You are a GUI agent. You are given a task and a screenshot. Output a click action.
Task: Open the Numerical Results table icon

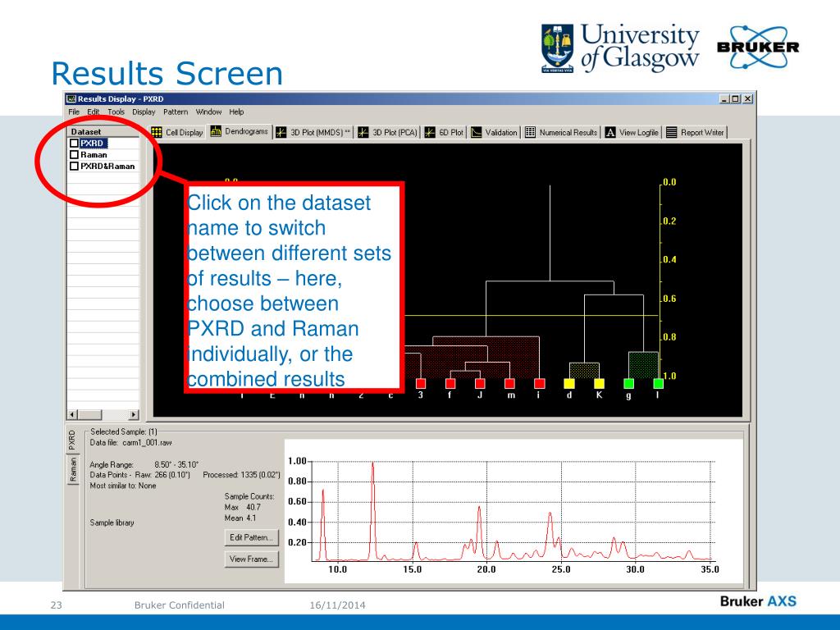pyautogui.click(x=531, y=132)
